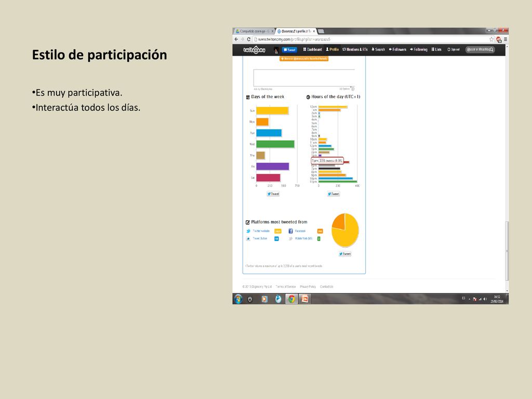The width and height of the screenshot is (532, 399).
Task: Click the Tweet Button platform icon
Action: (x=248, y=239)
